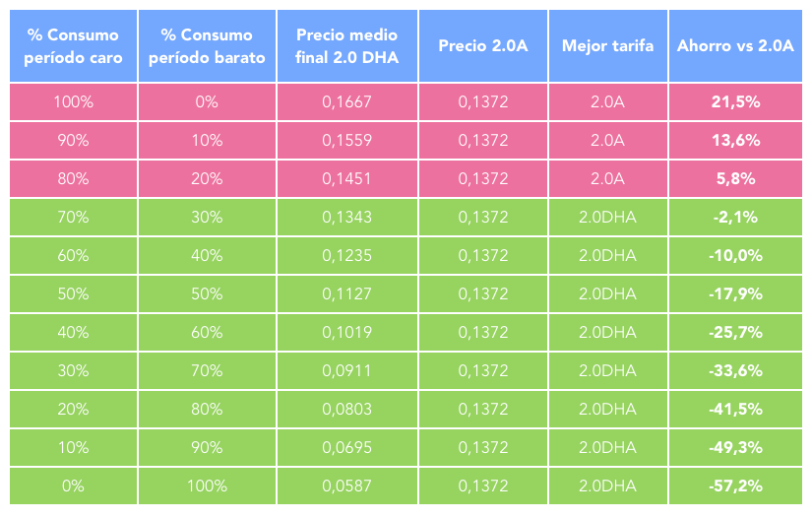Click the -49,3% savings value
The height and width of the screenshot is (518, 812).
(x=735, y=448)
